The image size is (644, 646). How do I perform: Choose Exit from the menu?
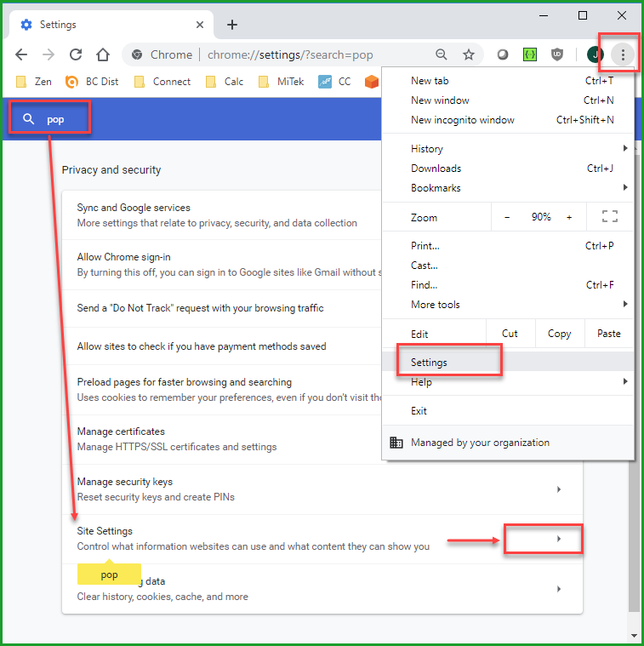508,411
